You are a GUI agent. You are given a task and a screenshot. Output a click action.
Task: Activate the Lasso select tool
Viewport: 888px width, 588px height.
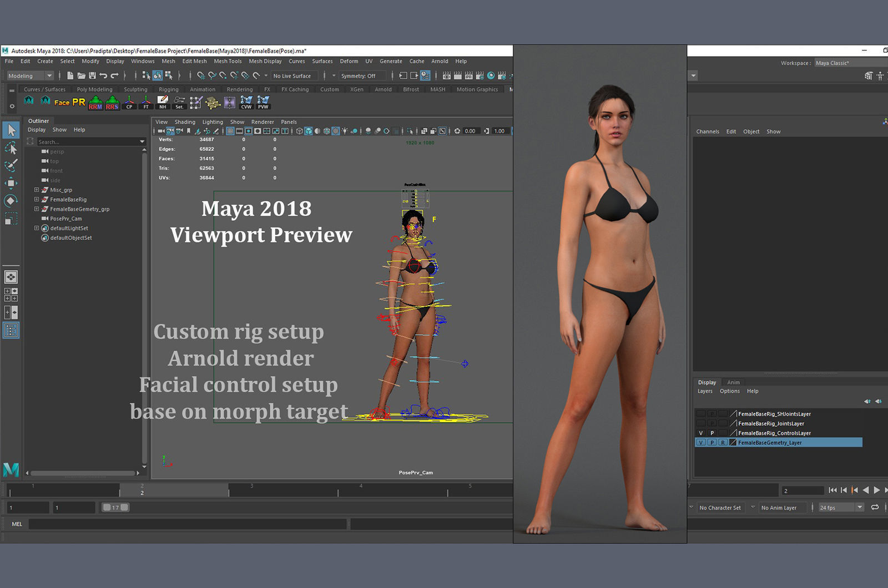(11, 148)
